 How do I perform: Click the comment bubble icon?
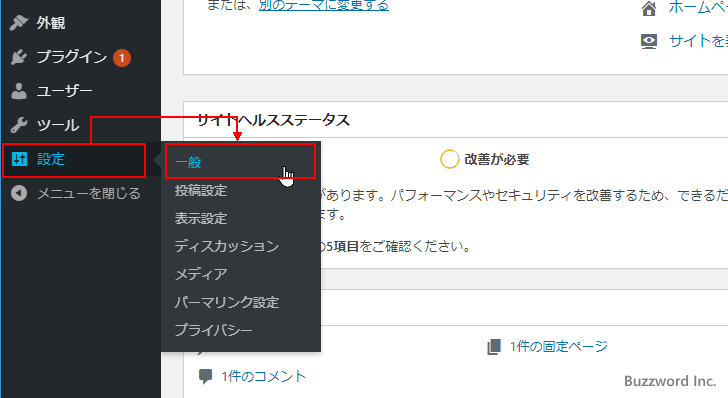coord(205,376)
